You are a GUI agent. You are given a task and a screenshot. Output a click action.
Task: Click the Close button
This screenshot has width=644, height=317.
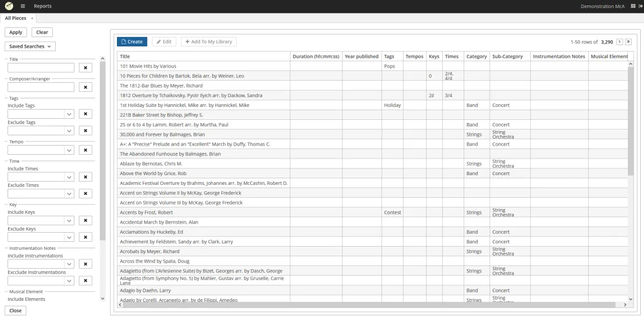(16, 311)
